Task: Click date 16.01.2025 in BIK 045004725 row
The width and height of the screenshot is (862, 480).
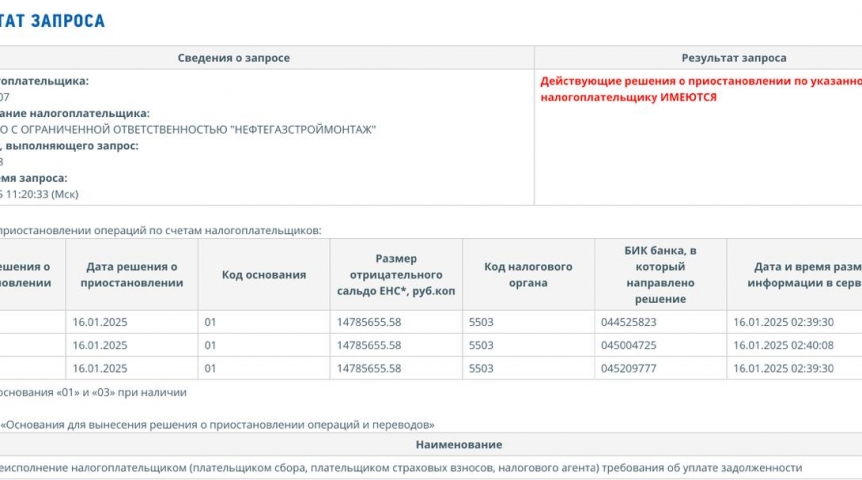Action: pos(100,345)
